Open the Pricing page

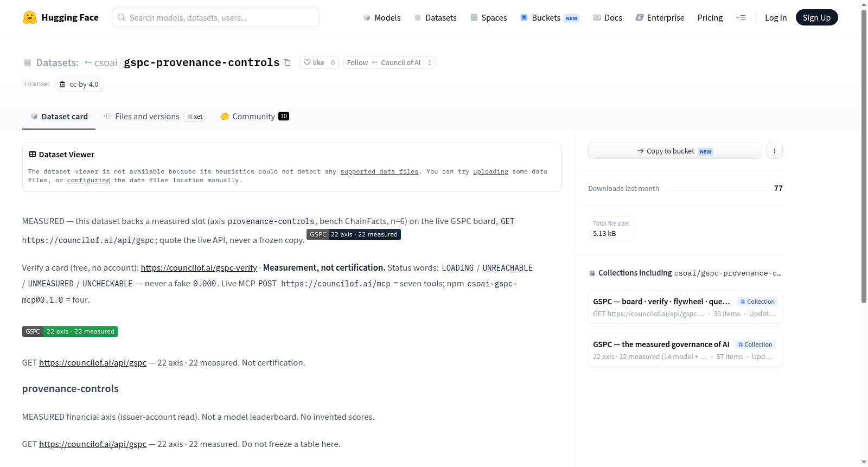710,17
